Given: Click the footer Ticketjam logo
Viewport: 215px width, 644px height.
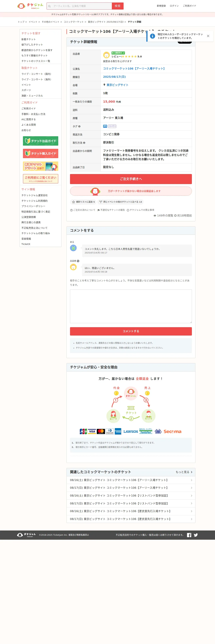Looking at the screenshot, I should [26, 535].
